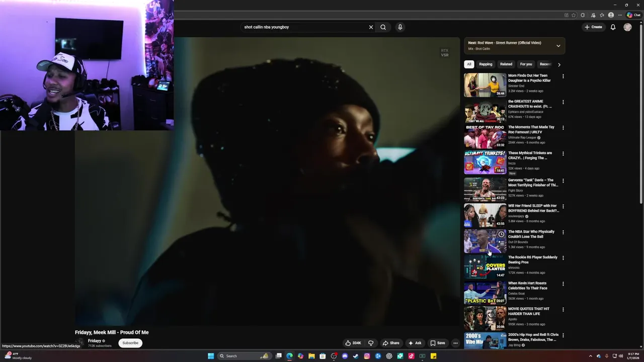Open the browser profile icon
Screen dimensions: 644x362
[x=611, y=15]
